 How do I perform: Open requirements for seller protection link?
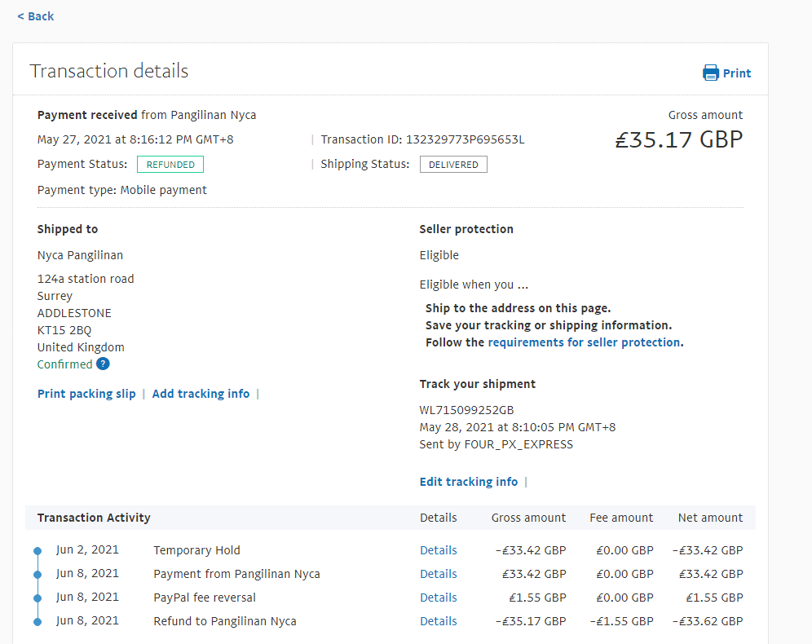tap(584, 342)
